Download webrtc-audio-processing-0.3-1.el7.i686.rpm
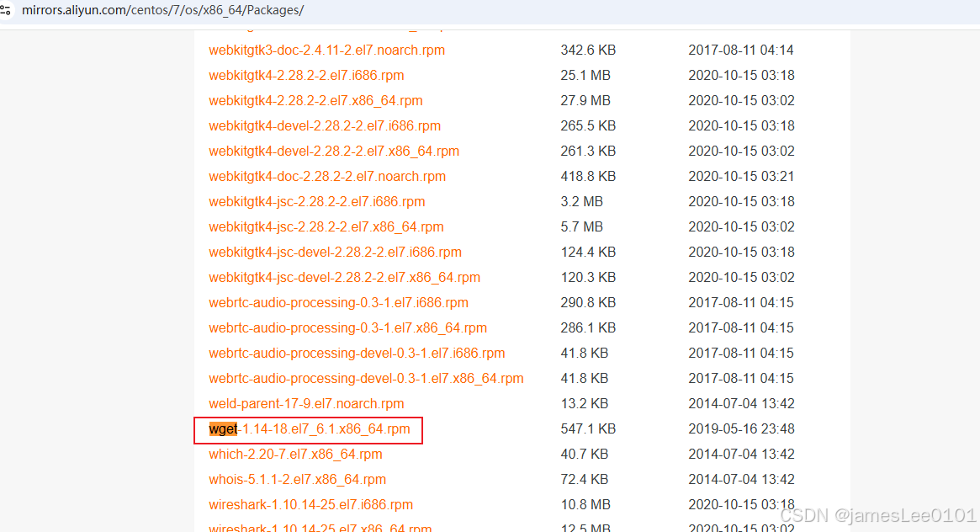Image resolution: width=980 pixels, height=532 pixels. [338, 303]
